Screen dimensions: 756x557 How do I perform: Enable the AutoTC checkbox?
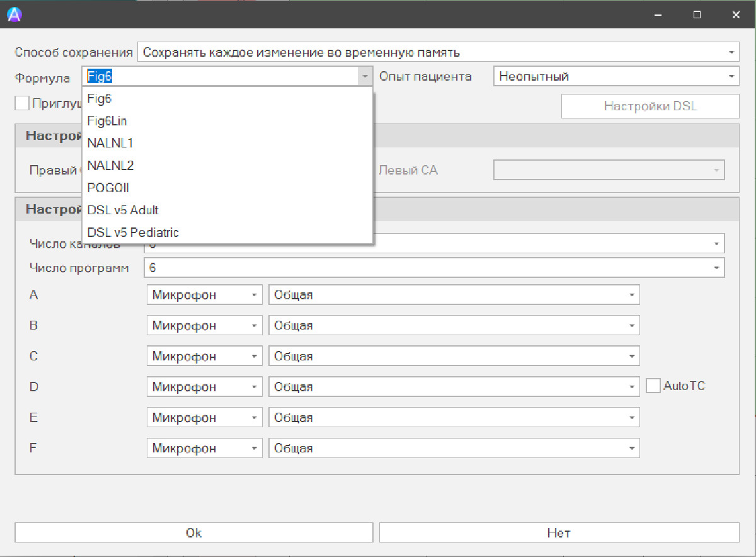653,386
